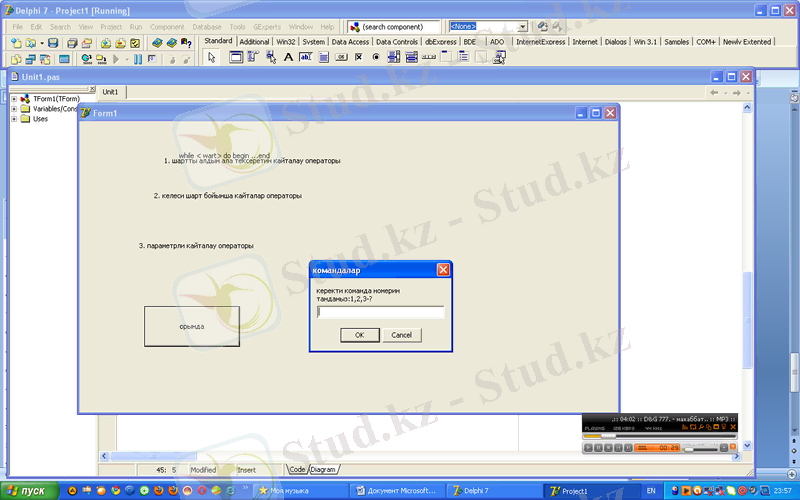Switch to the Data Access palette tab
Screen dimensions: 800x500
coord(350,42)
